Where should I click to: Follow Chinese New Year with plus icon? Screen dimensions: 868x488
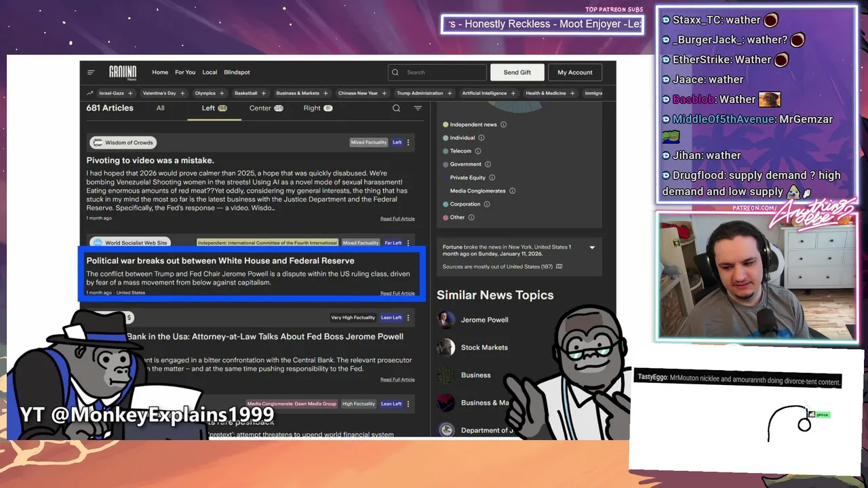click(x=384, y=93)
